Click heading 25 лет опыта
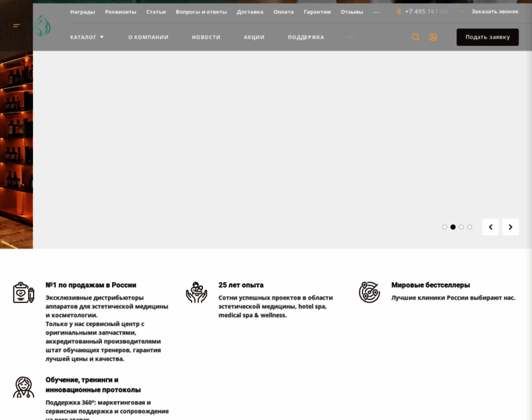The height and width of the screenshot is (420, 532). point(241,285)
